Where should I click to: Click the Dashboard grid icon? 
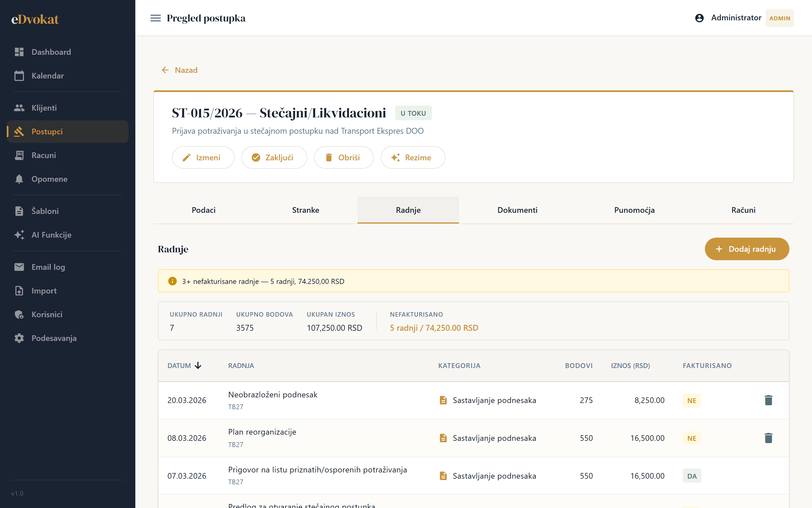pyautogui.click(x=19, y=52)
